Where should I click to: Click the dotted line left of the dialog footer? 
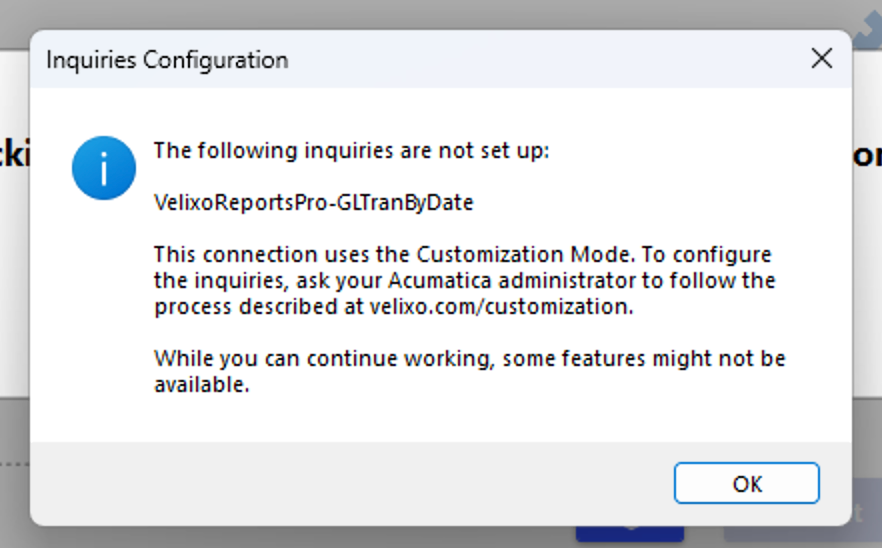pos(15,464)
